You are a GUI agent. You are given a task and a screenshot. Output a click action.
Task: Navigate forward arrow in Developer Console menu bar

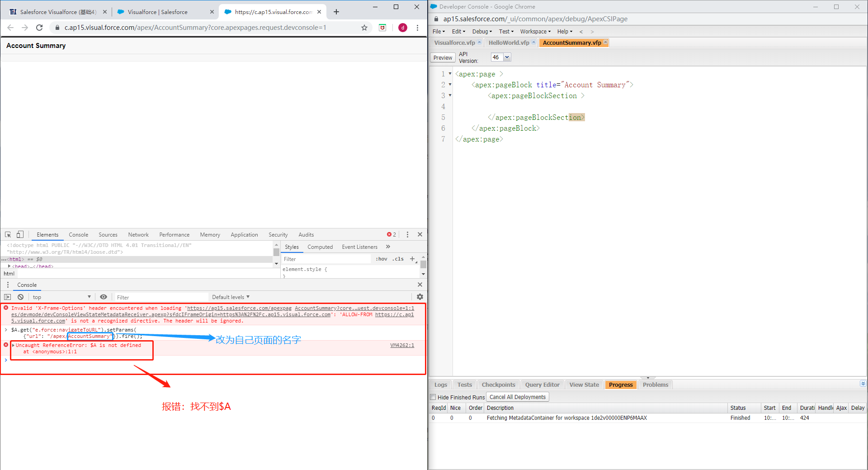592,32
